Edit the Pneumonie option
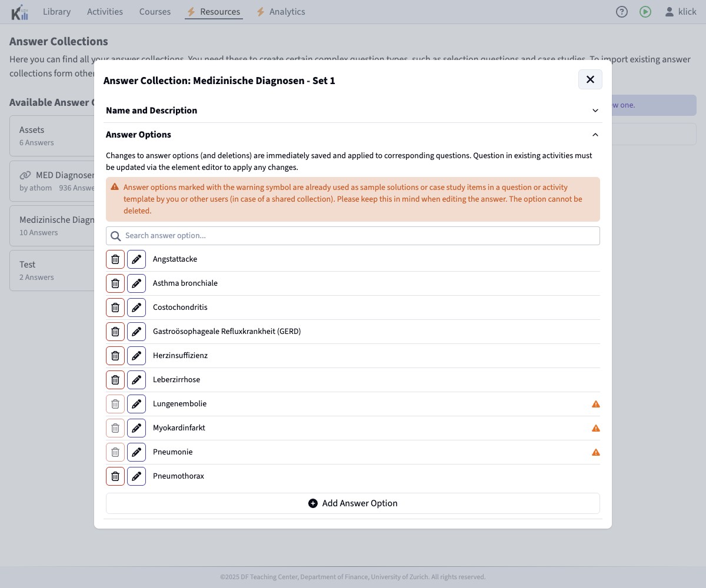Viewport: 706px width, 588px height. point(136,452)
